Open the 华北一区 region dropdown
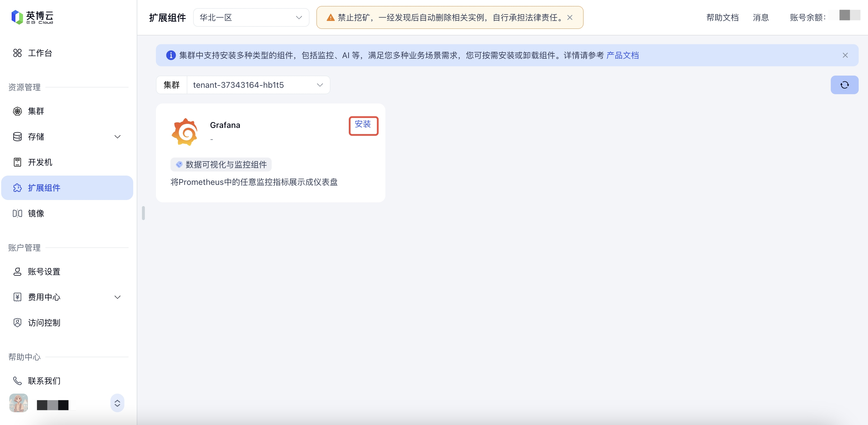 (251, 17)
